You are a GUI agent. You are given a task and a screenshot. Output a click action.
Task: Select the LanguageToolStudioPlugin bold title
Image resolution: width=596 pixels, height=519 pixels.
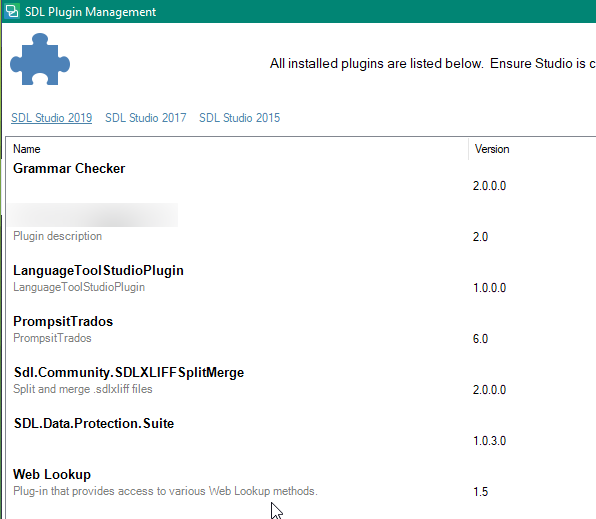pos(98,270)
